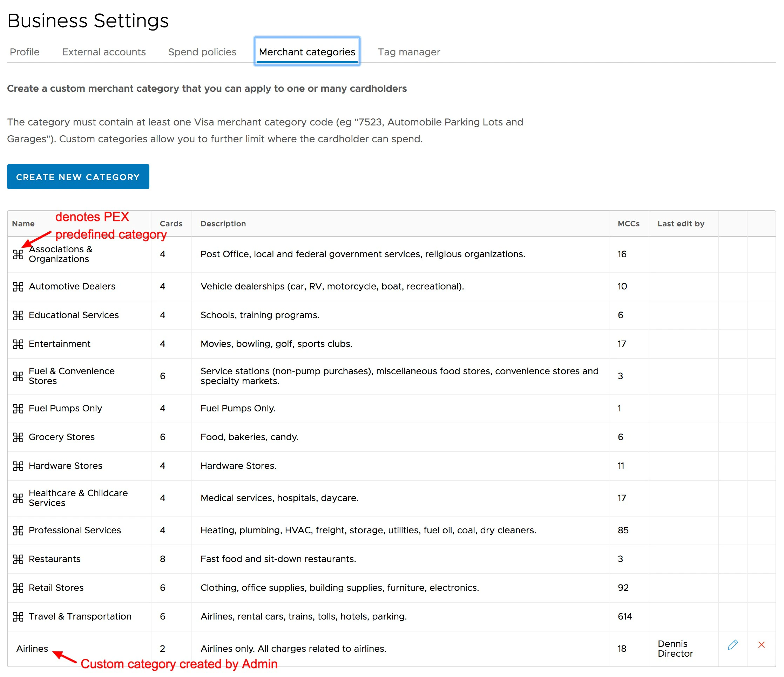Viewport: 784px width, 677px height.
Task: Select the Airlines custom category row
Action: pos(32,648)
